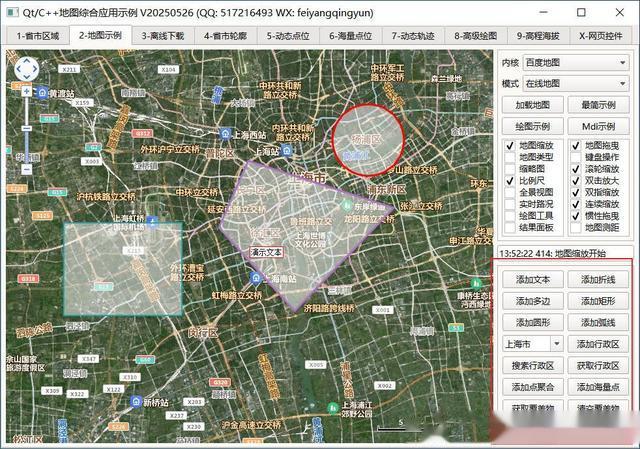Enable the 缩略图 checkbox
This screenshot has width=640, height=449.
510,169
